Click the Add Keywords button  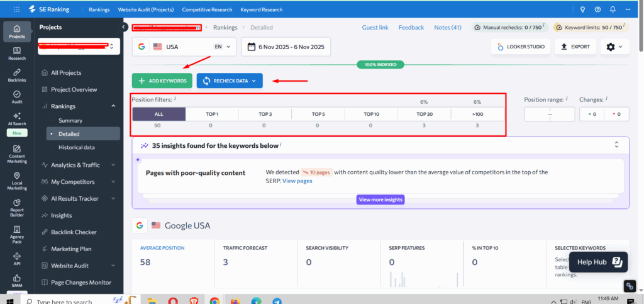[162, 81]
